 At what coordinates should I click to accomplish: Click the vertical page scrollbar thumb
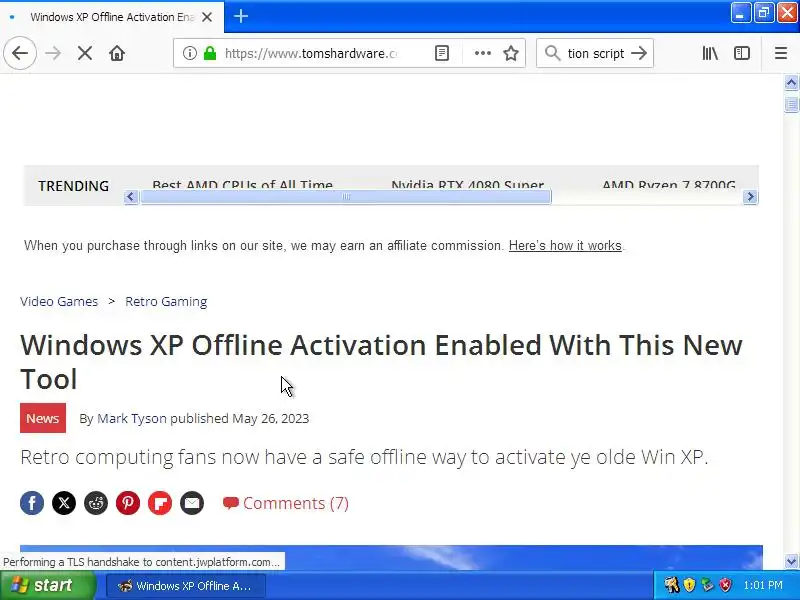(x=791, y=104)
